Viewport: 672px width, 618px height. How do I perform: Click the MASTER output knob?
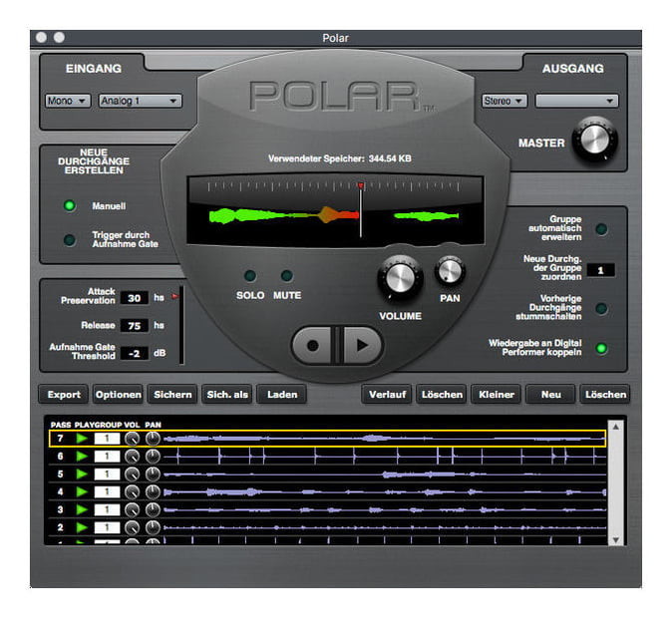(x=595, y=140)
